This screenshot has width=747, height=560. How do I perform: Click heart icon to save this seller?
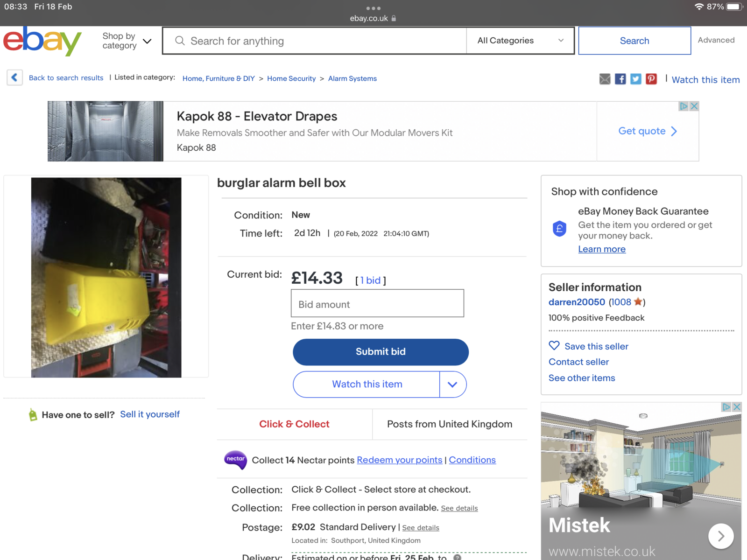(x=554, y=346)
